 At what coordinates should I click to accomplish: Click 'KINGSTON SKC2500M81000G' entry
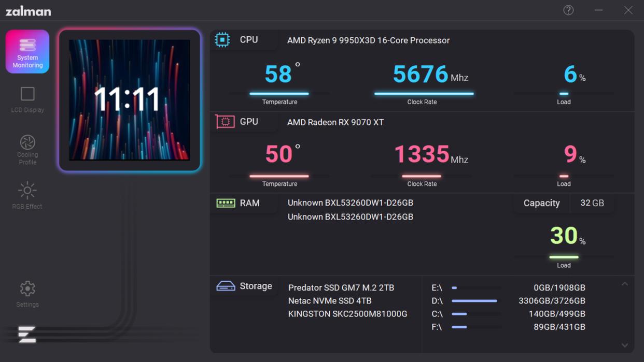click(348, 314)
